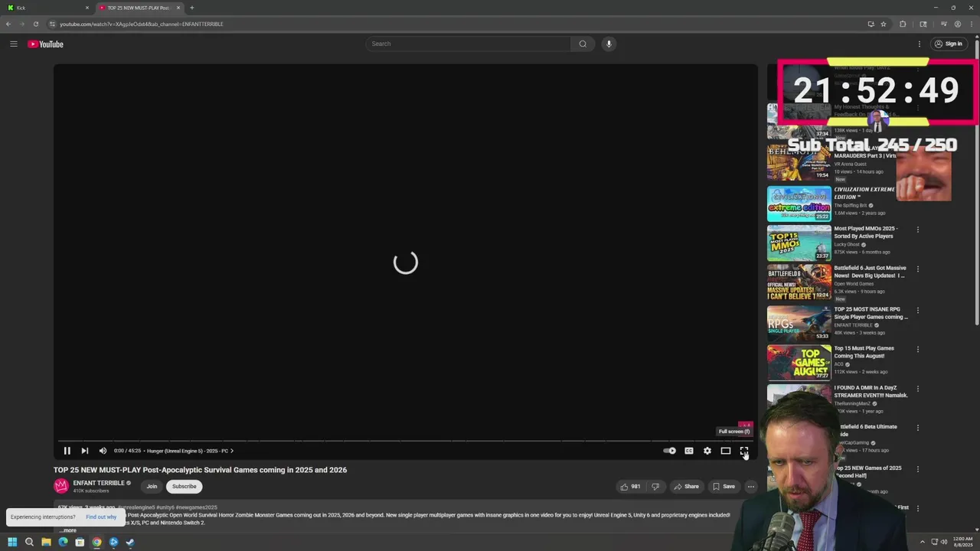Expand chapter 'Hunger (Unreal Engine 5)' chevron
The width and height of the screenshot is (980, 551).
(x=232, y=451)
